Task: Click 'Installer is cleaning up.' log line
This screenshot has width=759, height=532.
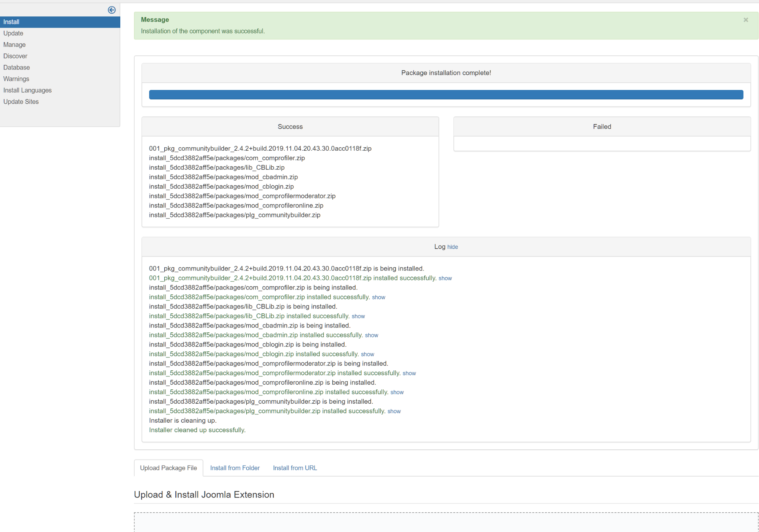Action: pyautogui.click(x=183, y=420)
